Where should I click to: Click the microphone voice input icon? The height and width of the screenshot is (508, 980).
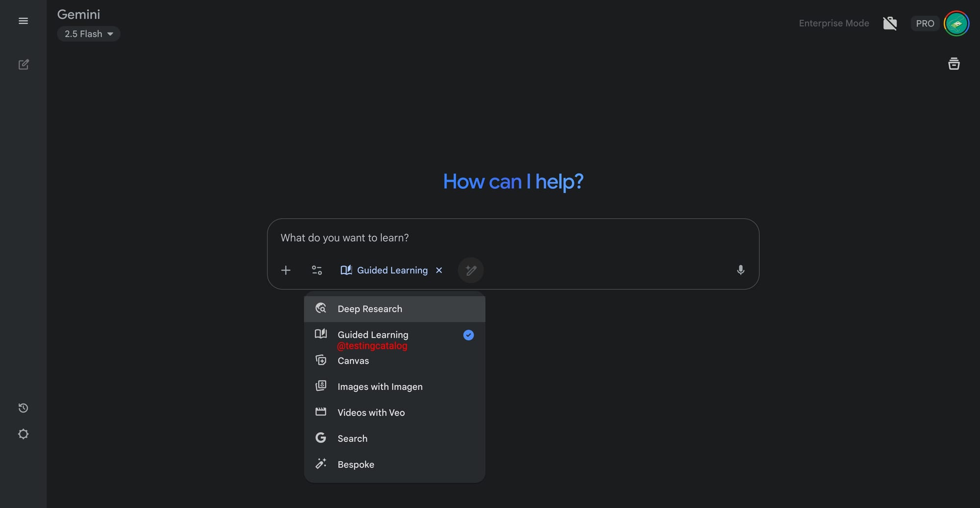coord(740,270)
